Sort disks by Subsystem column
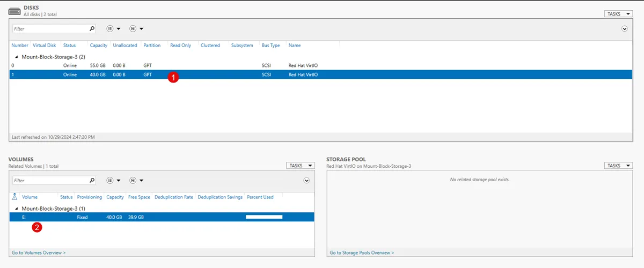Screen dimensions: 644x268 (x=242, y=46)
